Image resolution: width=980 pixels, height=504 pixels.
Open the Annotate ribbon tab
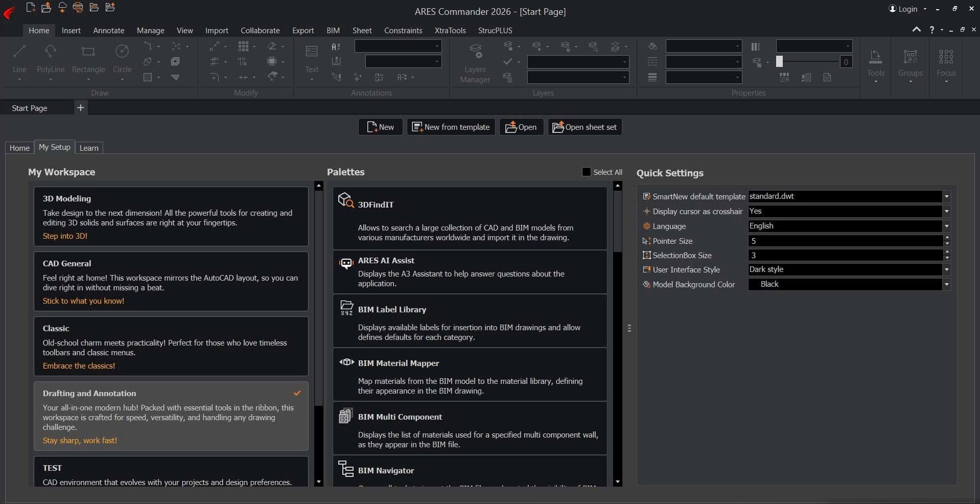pos(108,31)
